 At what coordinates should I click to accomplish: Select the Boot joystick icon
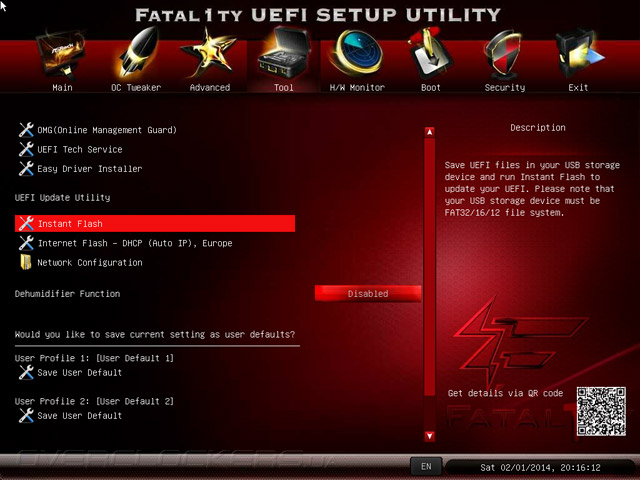click(x=430, y=54)
